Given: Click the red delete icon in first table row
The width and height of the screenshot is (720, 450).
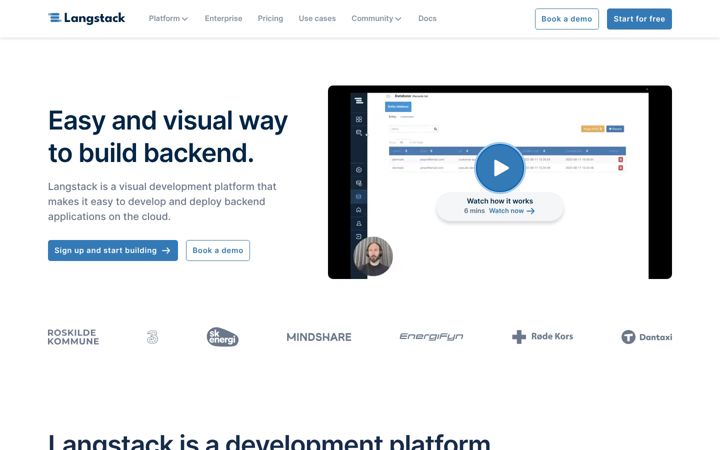Looking at the screenshot, I should click(x=620, y=159).
